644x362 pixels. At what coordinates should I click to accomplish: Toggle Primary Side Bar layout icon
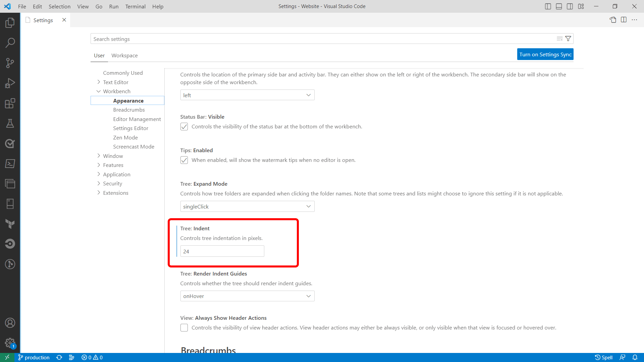coord(548,6)
